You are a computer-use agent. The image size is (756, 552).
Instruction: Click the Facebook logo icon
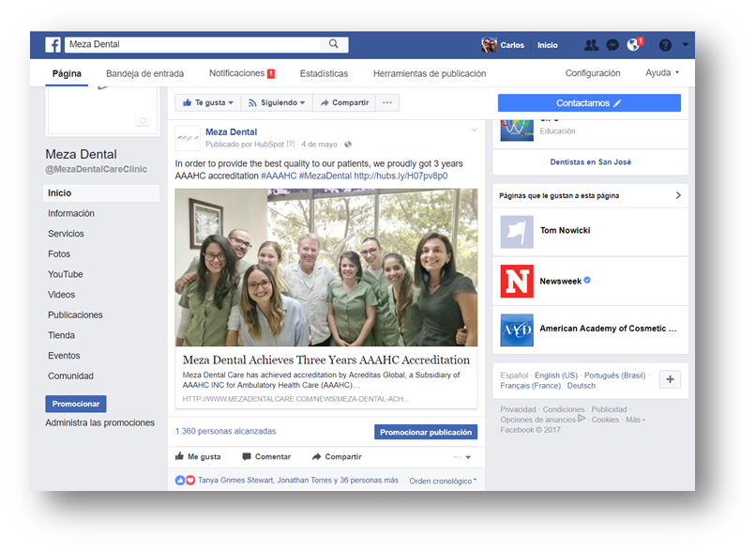(53, 45)
